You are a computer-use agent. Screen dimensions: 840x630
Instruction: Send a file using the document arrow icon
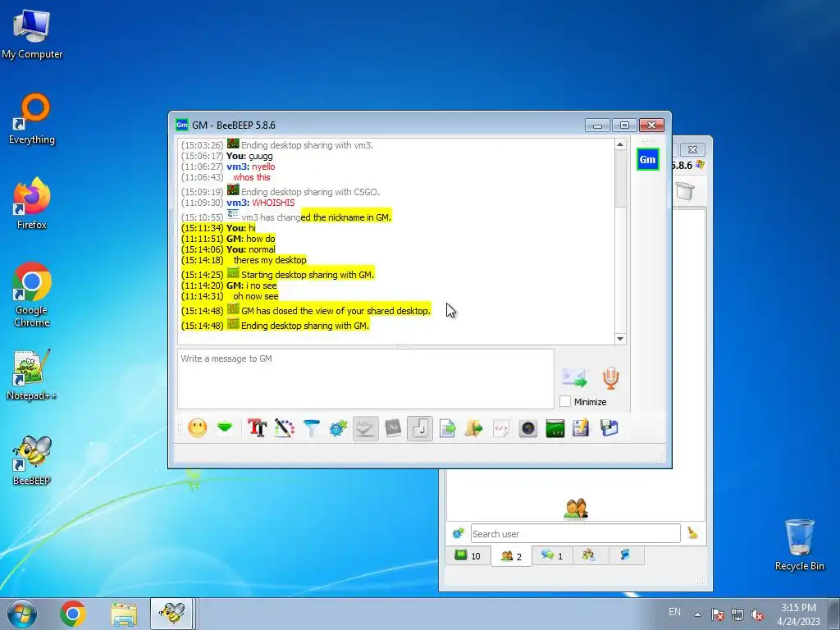pyautogui.click(x=447, y=428)
